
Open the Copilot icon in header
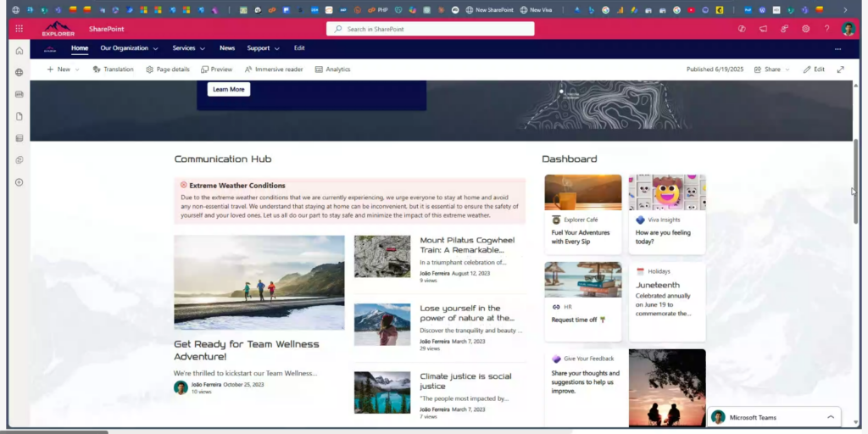(742, 29)
